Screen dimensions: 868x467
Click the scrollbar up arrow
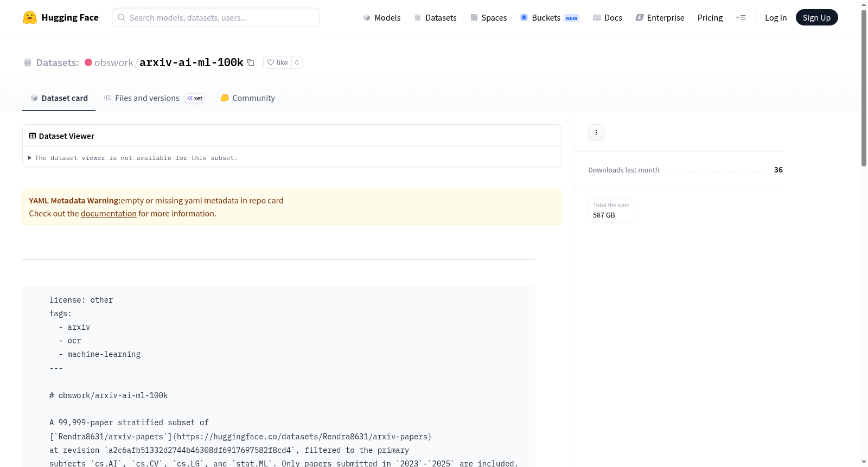pos(864,4)
